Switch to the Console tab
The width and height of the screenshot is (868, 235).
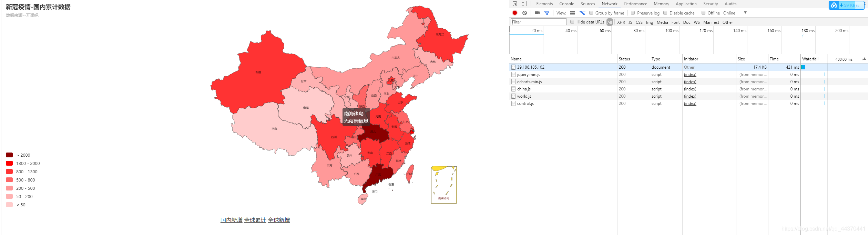click(x=566, y=4)
